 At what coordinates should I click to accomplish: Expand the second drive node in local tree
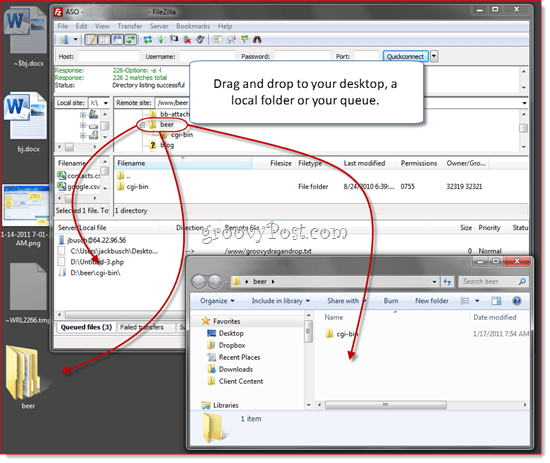83,125
